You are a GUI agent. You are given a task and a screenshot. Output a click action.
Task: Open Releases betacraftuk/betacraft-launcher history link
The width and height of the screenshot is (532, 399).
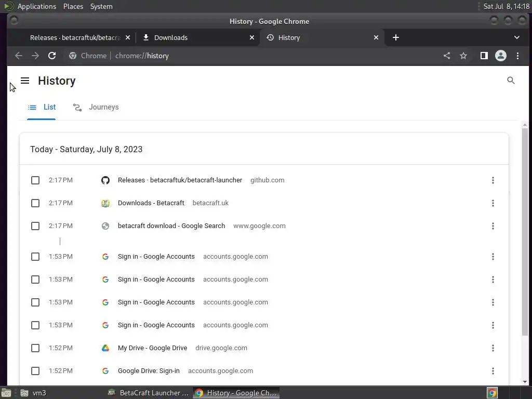(180, 180)
